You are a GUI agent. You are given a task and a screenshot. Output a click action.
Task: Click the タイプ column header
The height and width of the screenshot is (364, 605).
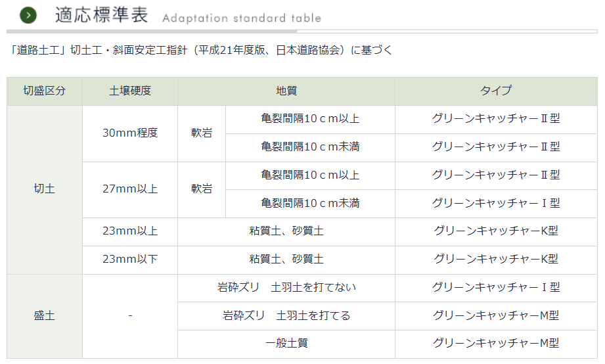496,91
